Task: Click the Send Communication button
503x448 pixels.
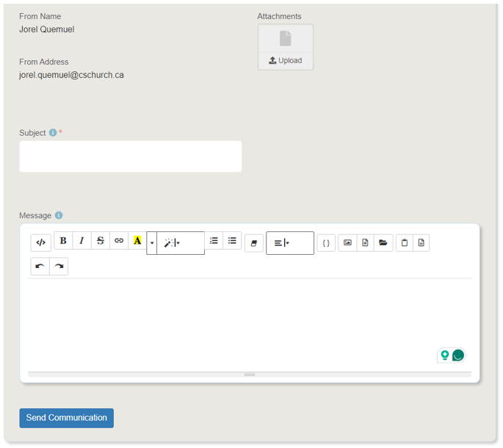Action: coord(66,418)
